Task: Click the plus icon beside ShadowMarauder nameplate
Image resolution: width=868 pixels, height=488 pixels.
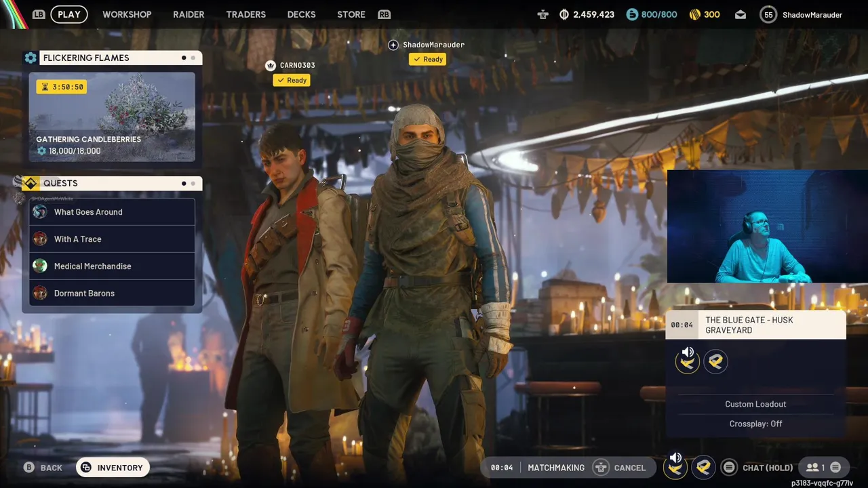Action: coord(393,45)
